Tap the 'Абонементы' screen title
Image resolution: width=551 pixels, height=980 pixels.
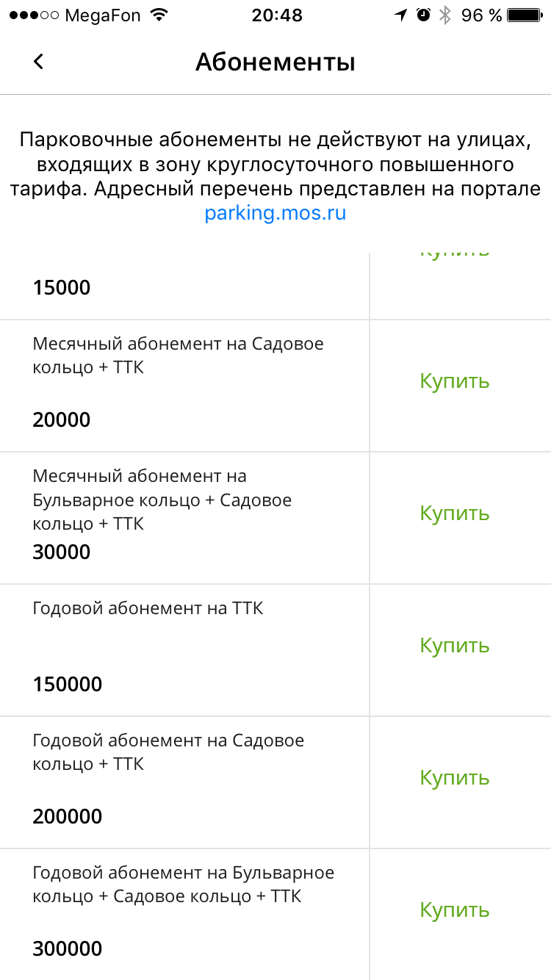click(275, 62)
